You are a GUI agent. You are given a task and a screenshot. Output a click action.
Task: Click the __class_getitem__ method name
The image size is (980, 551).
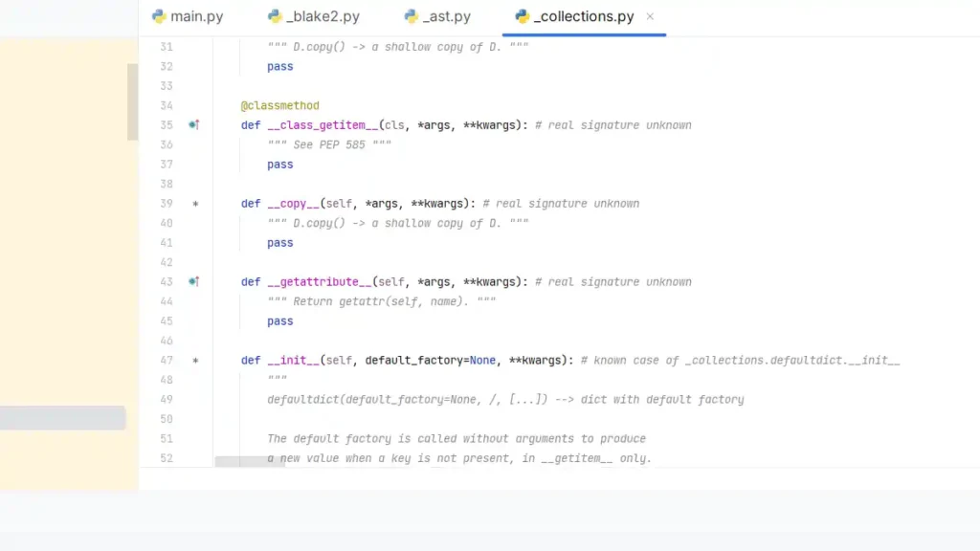323,125
